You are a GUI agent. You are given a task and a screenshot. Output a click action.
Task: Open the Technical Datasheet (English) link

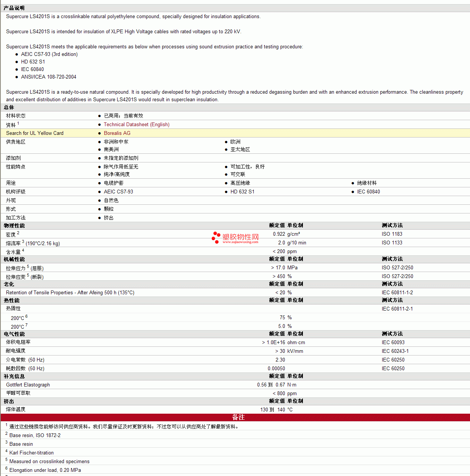137,124
